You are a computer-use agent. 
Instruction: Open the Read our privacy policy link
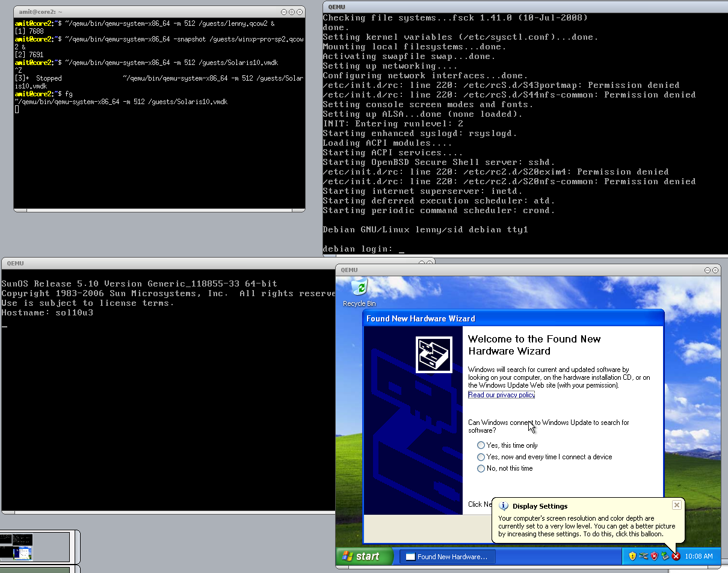click(501, 395)
